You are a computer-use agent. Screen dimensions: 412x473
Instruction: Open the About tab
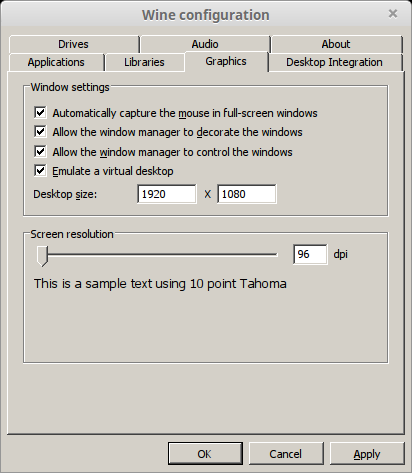point(336,44)
